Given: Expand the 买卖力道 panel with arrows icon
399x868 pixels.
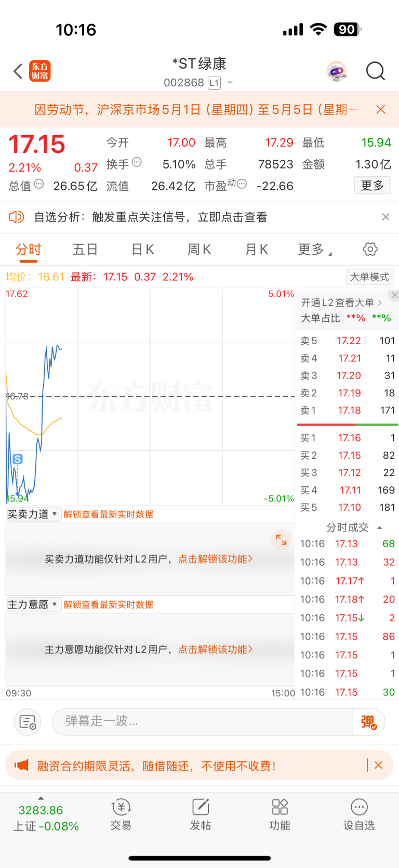Looking at the screenshot, I should pos(281,540).
